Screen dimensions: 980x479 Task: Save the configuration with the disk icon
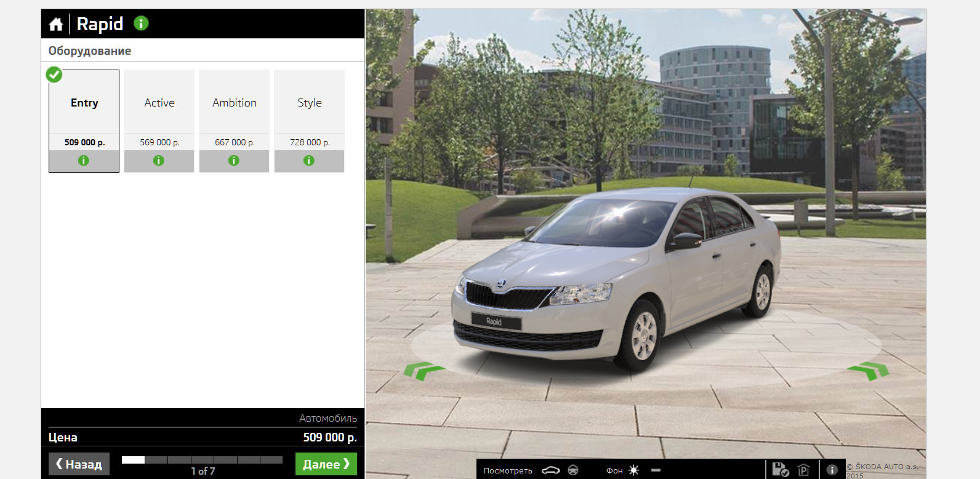click(x=781, y=469)
